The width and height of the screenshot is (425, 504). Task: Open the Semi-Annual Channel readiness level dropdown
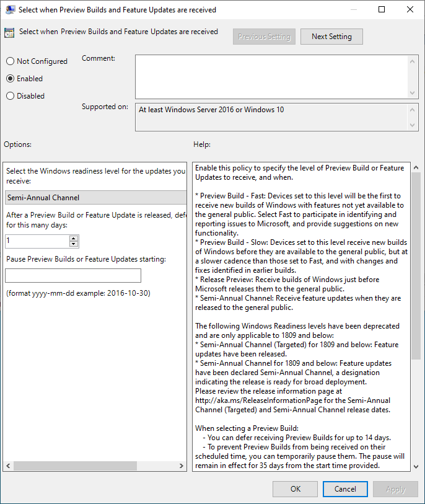(96, 198)
